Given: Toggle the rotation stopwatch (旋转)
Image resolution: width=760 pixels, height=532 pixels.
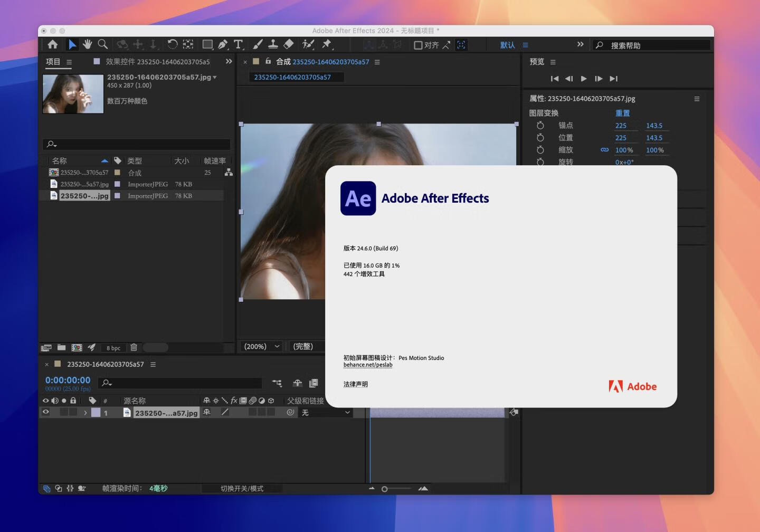Looking at the screenshot, I should click(540, 161).
